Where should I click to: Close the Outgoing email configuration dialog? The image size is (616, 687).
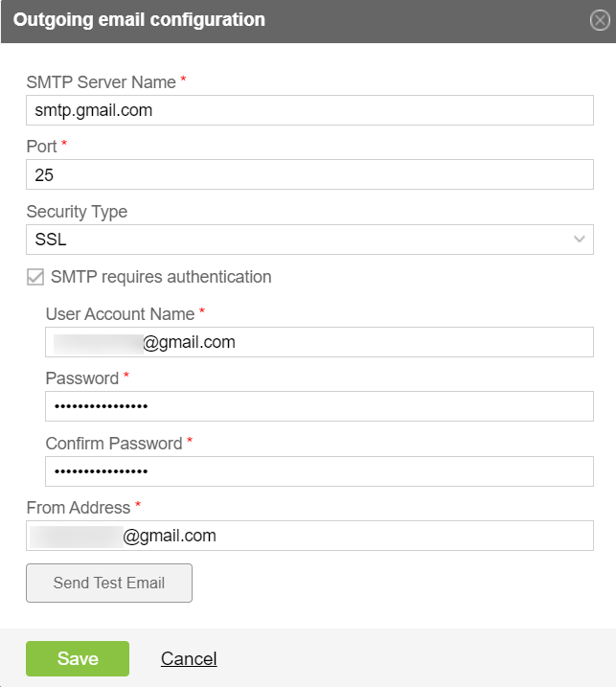coord(600,20)
